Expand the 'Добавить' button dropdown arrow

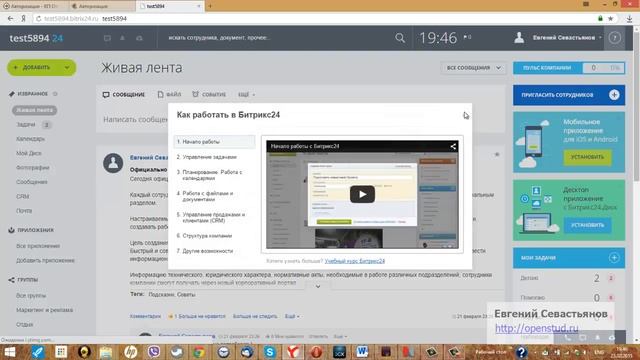[x=67, y=67]
